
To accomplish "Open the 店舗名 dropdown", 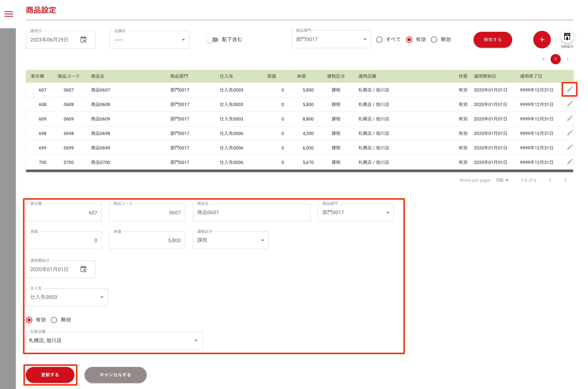I will (x=149, y=40).
